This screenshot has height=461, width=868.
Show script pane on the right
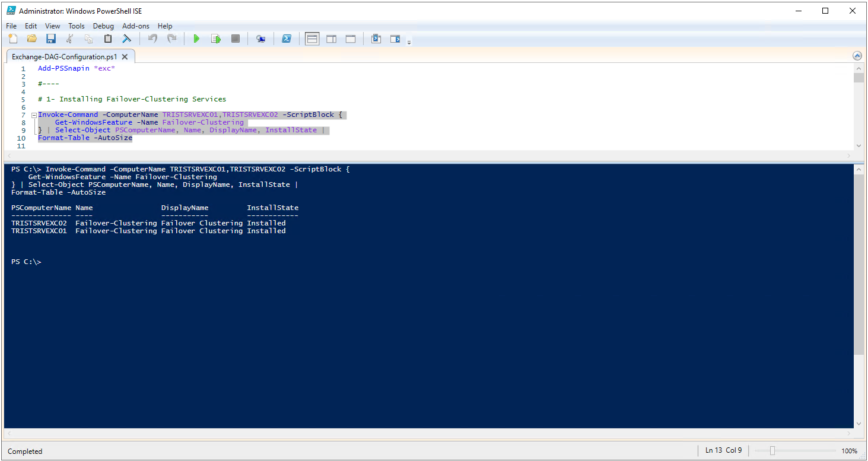pyautogui.click(x=331, y=39)
